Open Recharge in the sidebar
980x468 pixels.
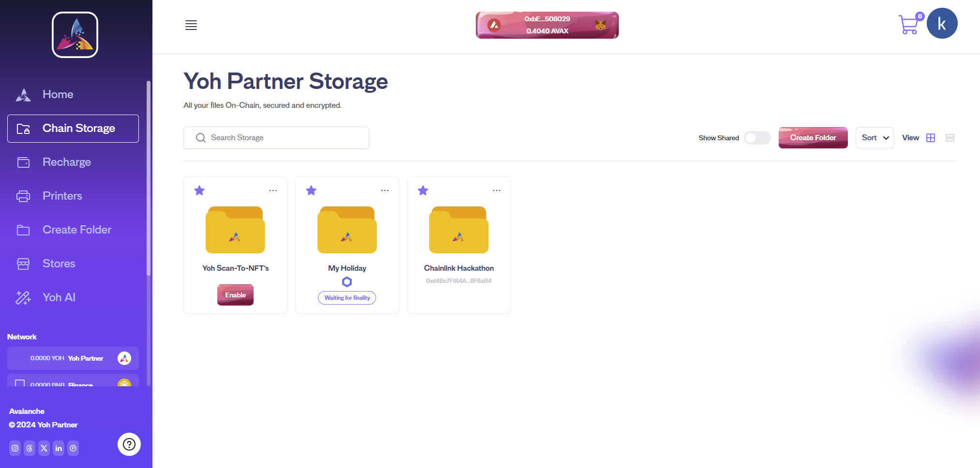click(73, 162)
